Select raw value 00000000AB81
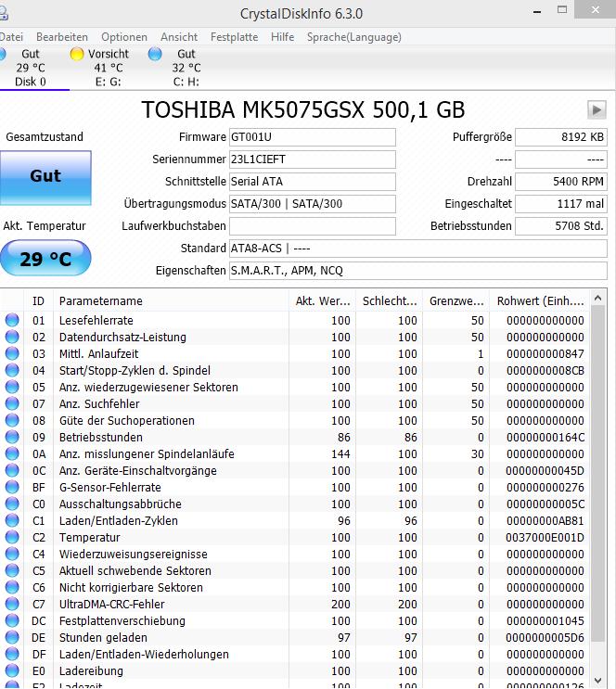The height and width of the screenshot is (689, 616). (545, 521)
